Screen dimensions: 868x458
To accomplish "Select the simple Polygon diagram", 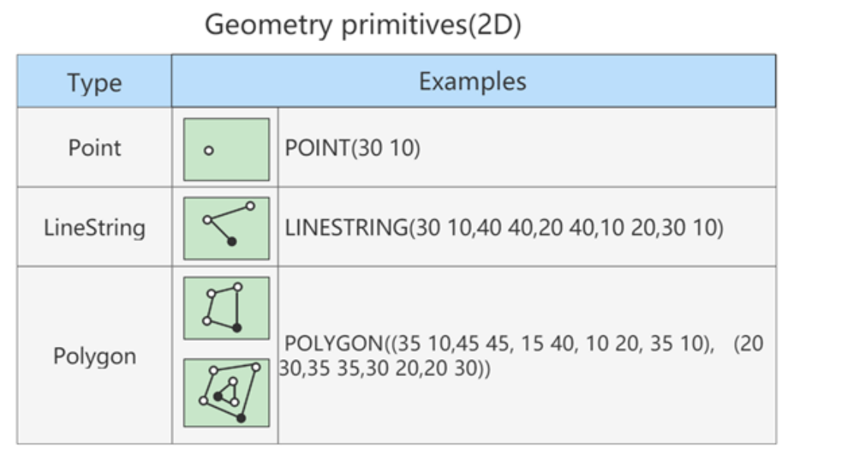I will [x=227, y=308].
